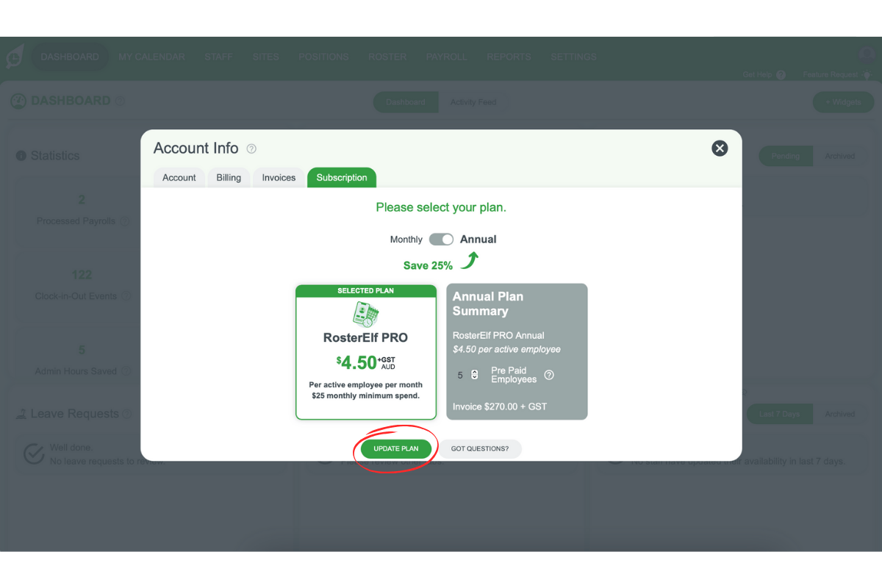Open the Invoices tab

(x=278, y=177)
